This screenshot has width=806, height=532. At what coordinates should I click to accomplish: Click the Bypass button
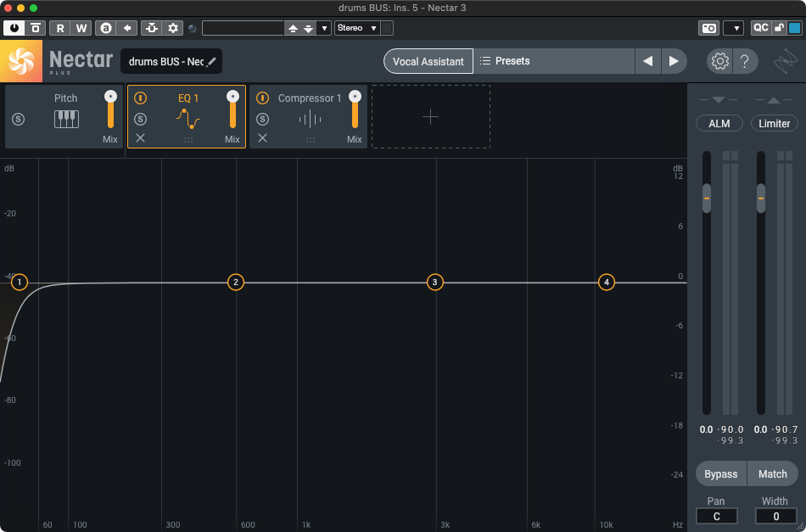tap(720, 474)
